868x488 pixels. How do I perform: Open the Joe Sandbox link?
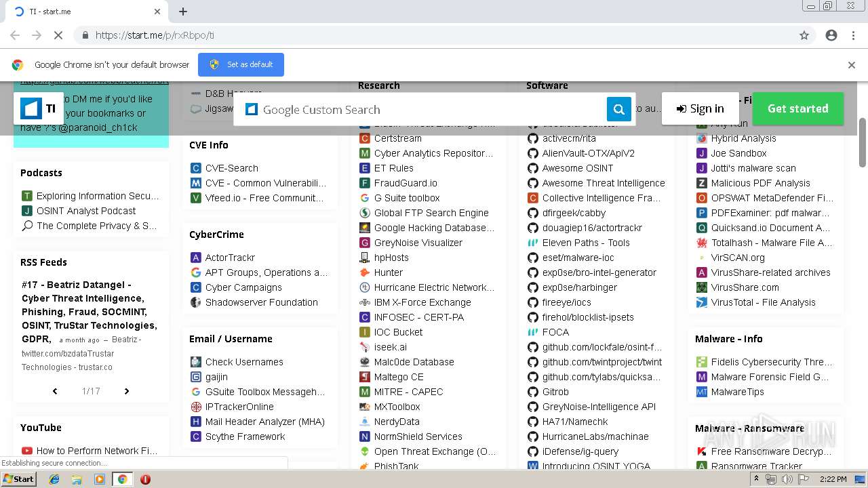point(738,153)
